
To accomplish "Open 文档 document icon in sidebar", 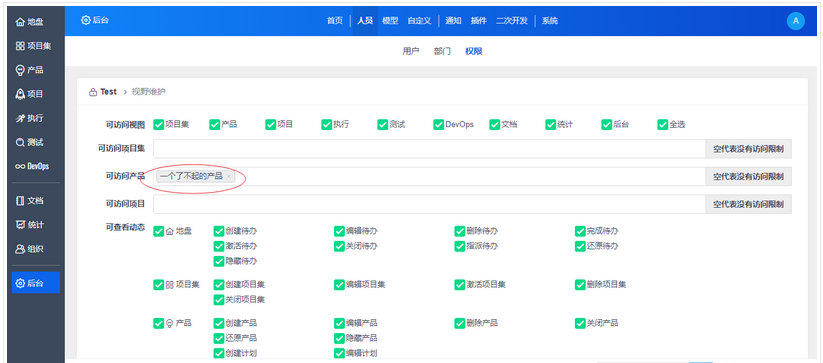I will (x=20, y=200).
